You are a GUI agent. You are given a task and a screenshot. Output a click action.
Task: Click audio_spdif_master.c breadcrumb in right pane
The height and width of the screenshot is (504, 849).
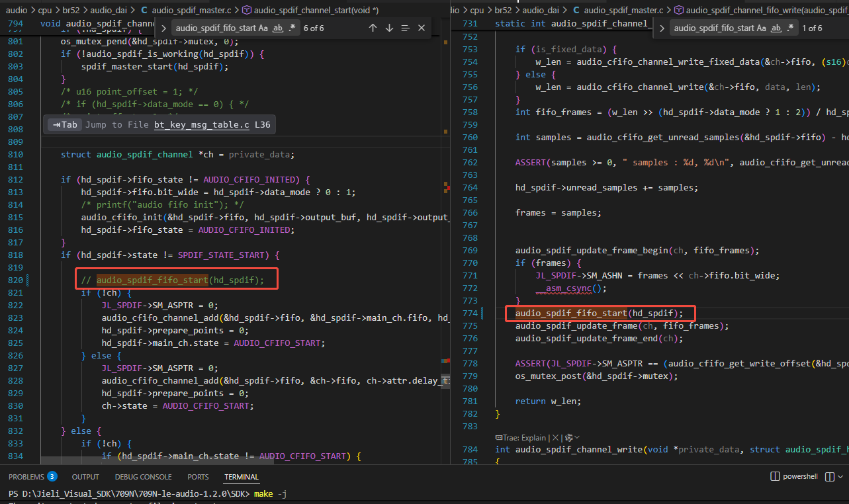pos(623,10)
